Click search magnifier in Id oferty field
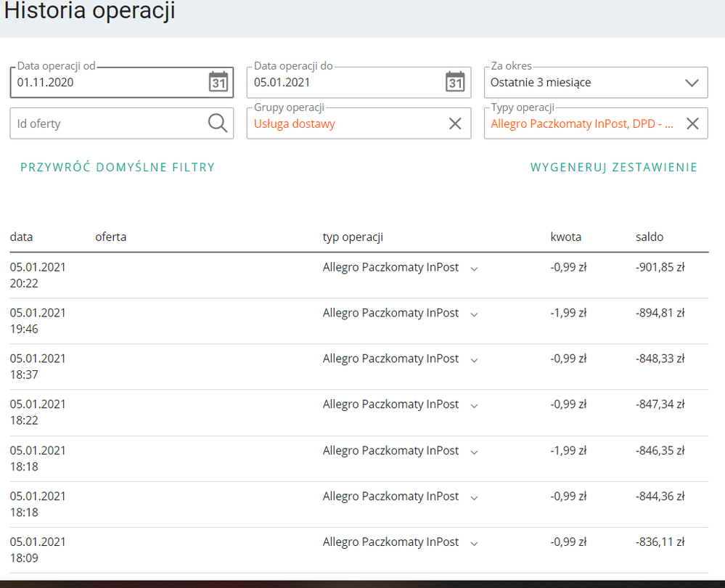The width and height of the screenshot is (725, 588). 218,123
